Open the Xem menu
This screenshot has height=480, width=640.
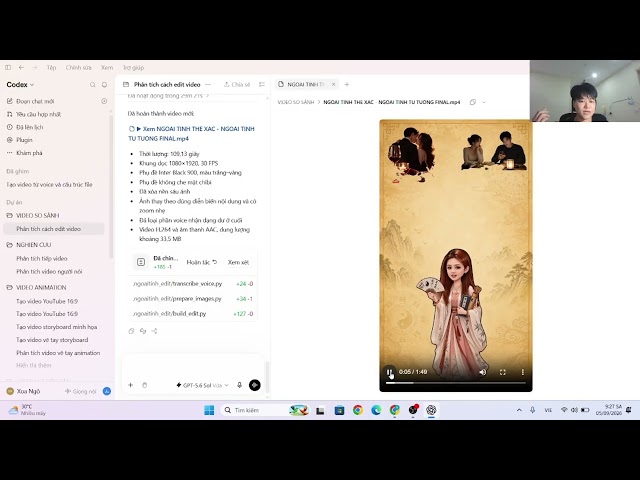107,67
